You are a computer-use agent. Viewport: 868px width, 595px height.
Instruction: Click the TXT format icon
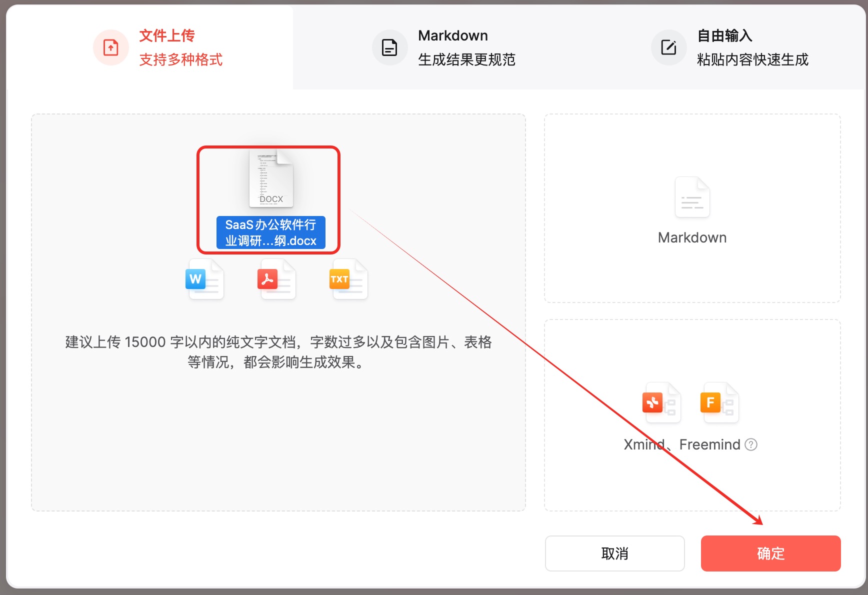(x=348, y=279)
